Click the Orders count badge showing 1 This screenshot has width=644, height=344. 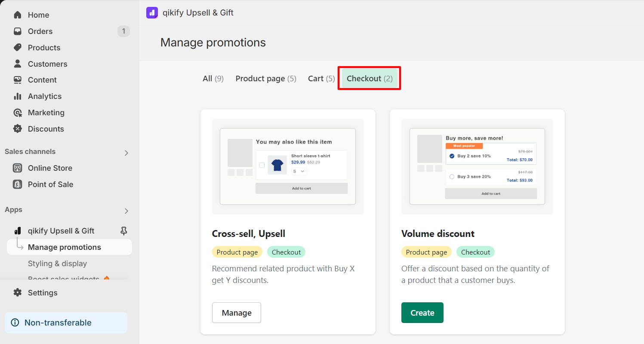tap(123, 31)
